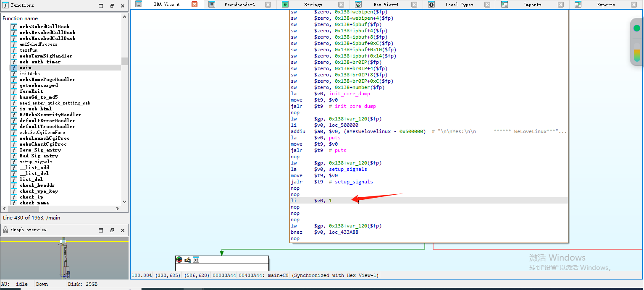Screen dimensions: 644x290
Task: Close the Strings tab
Action: 341,5
